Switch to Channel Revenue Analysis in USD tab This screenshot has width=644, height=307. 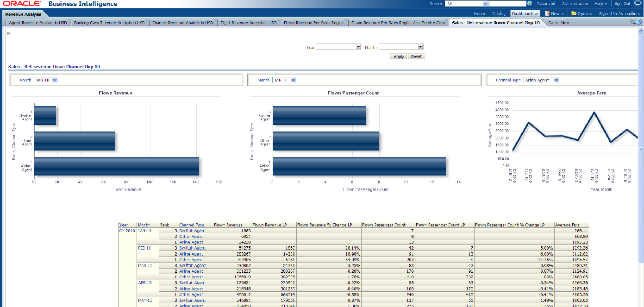tap(183, 22)
